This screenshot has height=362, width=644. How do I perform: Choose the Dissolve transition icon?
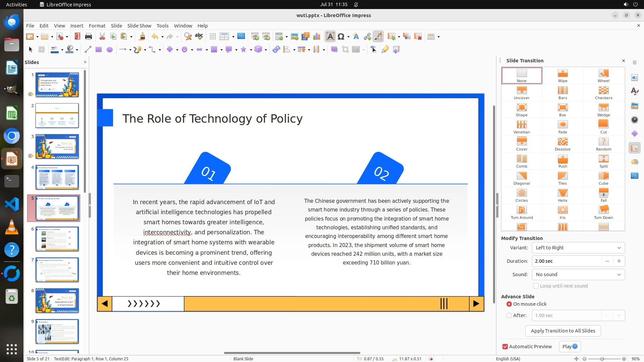[x=562, y=144]
